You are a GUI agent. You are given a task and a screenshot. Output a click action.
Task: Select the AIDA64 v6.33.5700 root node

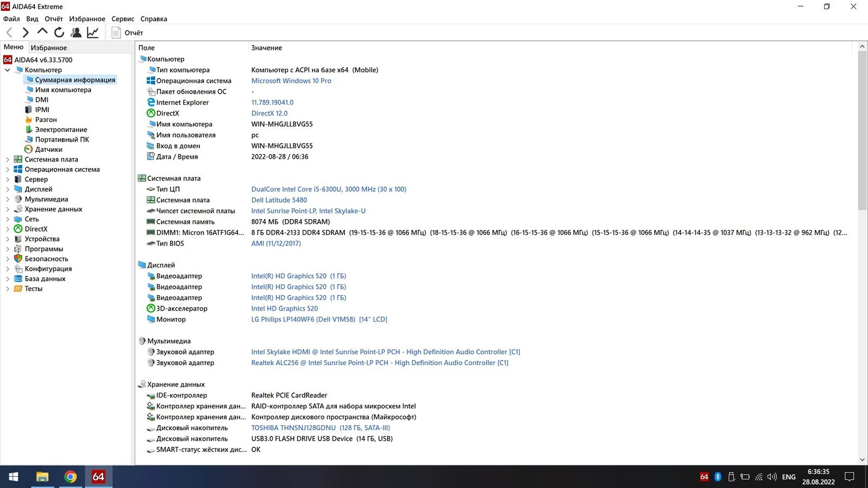43,60
